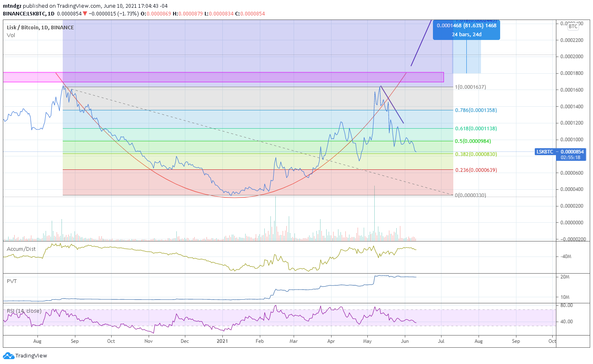Click the '24 bars, 24d' measurement text
Screen dimensions: 593x364
click(x=466, y=34)
